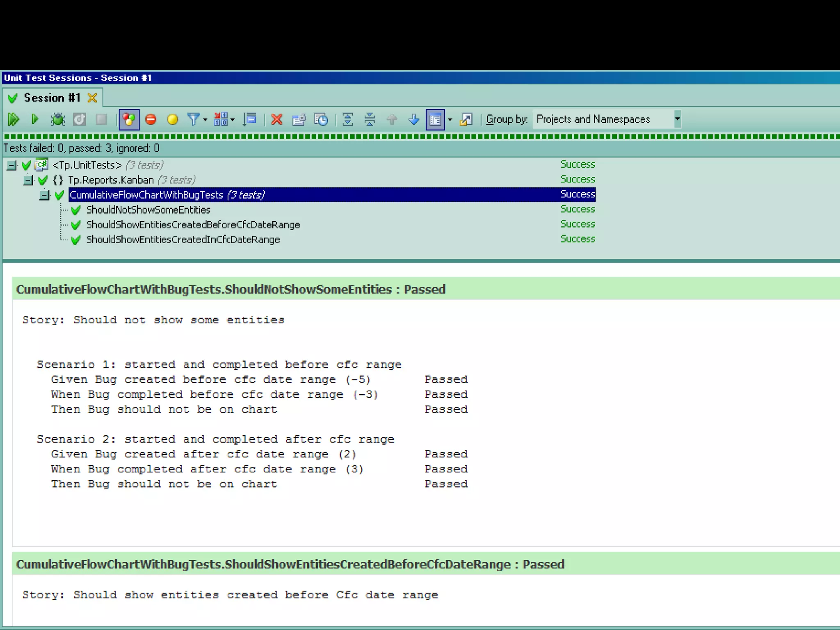Click the Expand All tree icon

(x=347, y=119)
